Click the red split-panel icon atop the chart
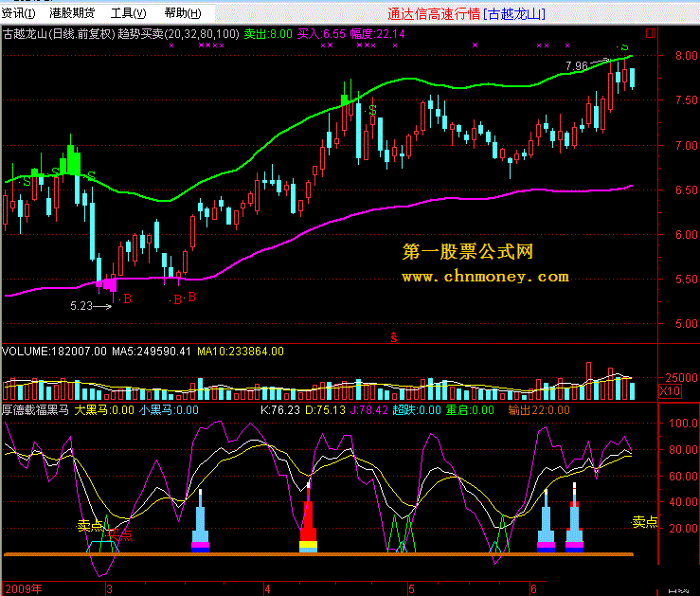Viewport: 700px width, 596px height. pos(651,33)
